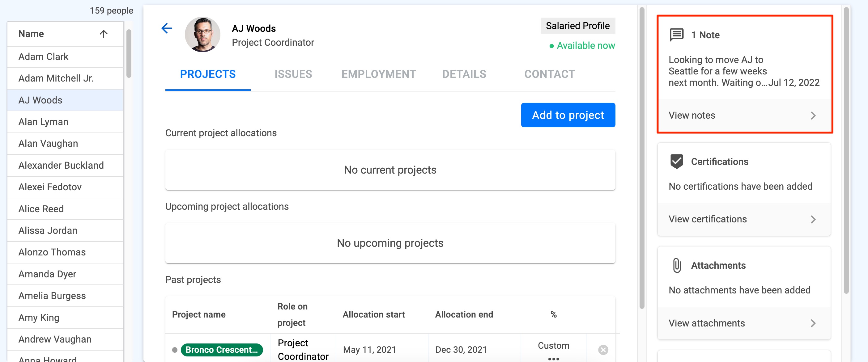The height and width of the screenshot is (362, 868).
Task: Click the sort arrow in Name column header
Action: [104, 34]
